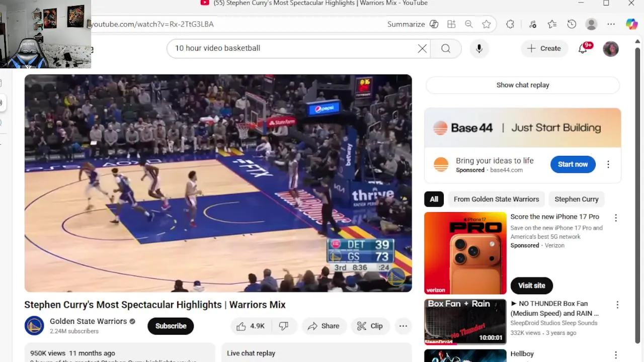
Task: Select the All filter chip
Action: tap(434, 199)
